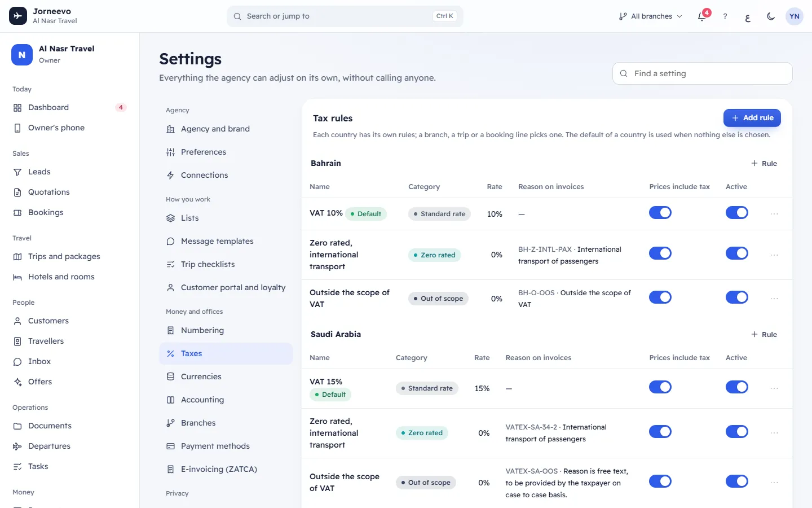The height and width of the screenshot is (508, 812).
Task: Add a rule under Saudi Arabia
Action: pos(764,335)
